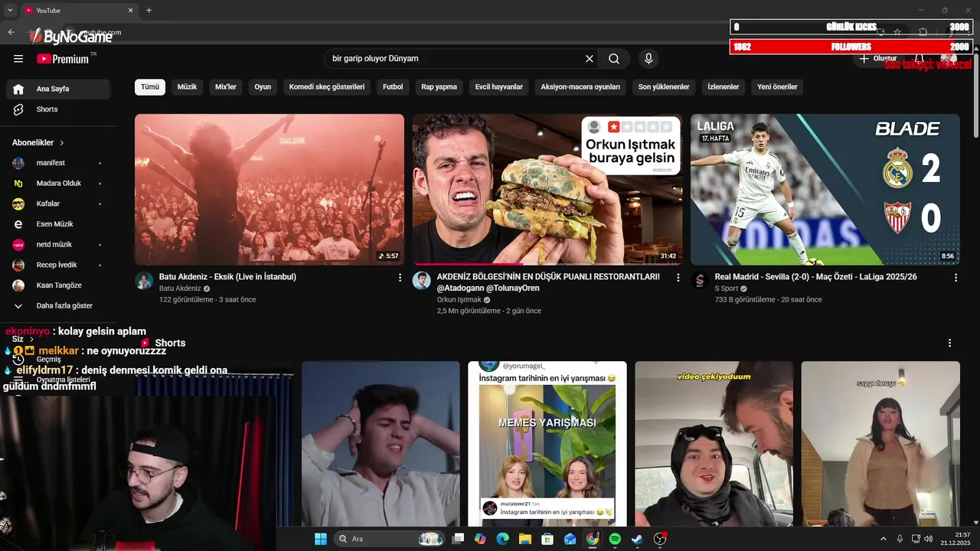This screenshot has height=551, width=980.
Task: Open Shorts from the sidebar
Action: pyautogui.click(x=58, y=109)
